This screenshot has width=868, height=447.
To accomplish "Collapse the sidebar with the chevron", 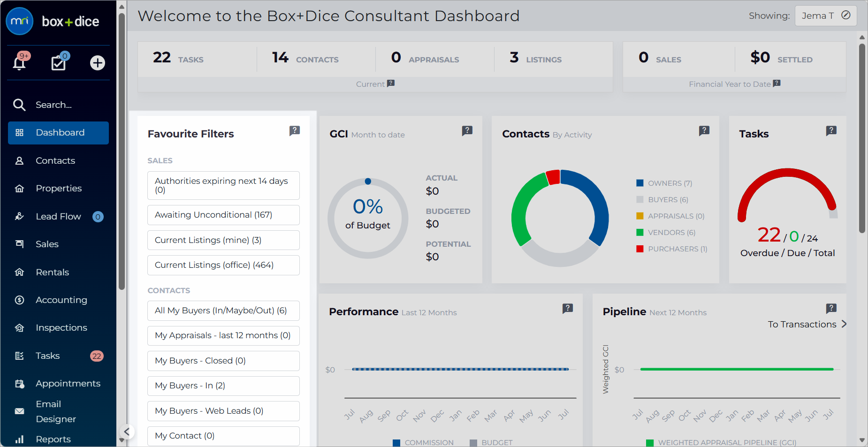I will [x=127, y=432].
